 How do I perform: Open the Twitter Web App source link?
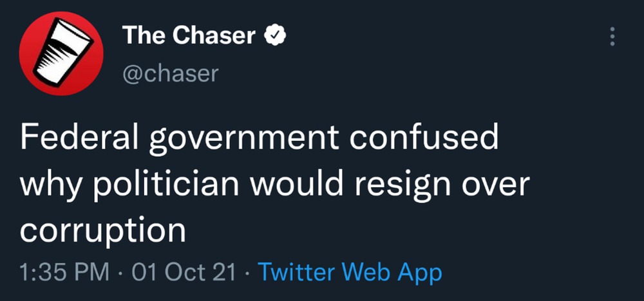point(350,273)
